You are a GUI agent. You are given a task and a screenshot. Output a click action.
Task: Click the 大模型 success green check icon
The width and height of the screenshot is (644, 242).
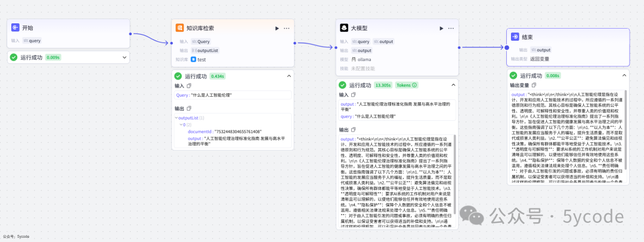[x=342, y=85]
